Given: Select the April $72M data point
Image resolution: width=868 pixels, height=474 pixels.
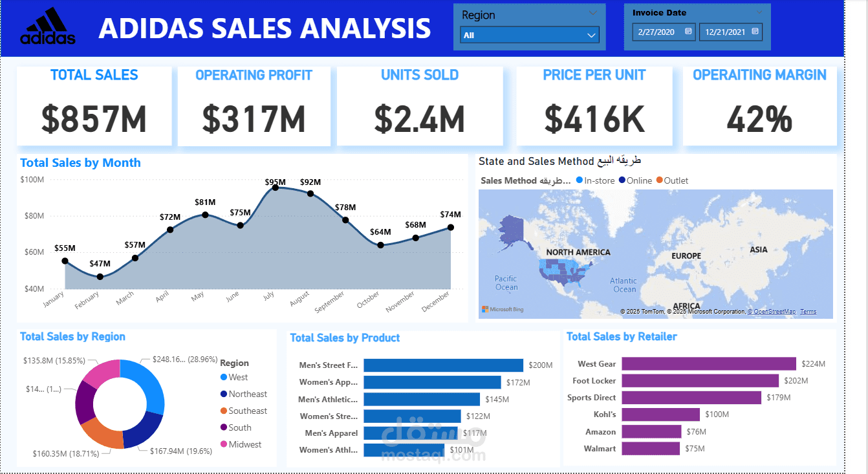Looking at the screenshot, I should [170, 230].
